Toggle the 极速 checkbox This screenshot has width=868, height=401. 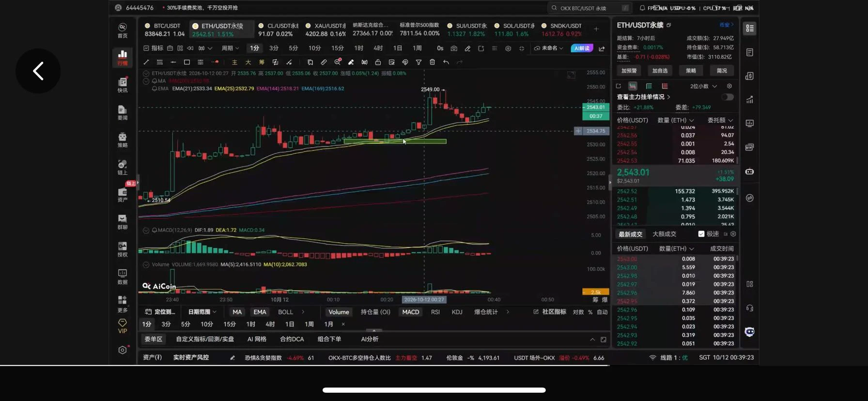[x=701, y=234]
